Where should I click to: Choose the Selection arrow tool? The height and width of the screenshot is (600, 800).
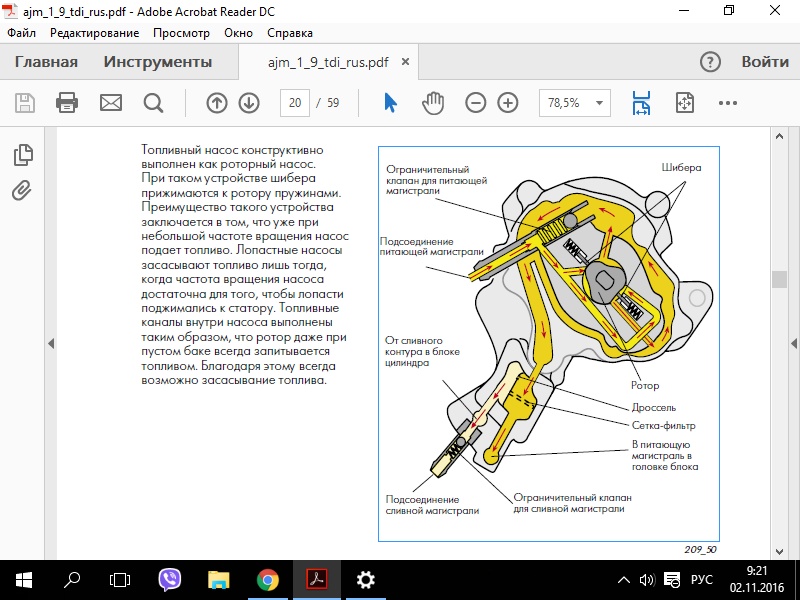391,103
